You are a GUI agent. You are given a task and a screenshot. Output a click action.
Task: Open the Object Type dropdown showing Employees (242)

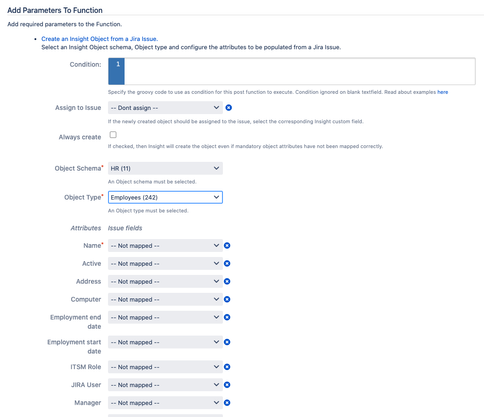coord(165,197)
